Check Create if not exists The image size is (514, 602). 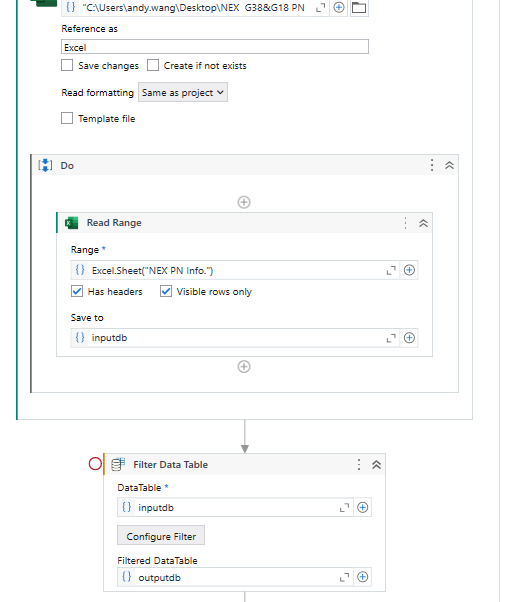[x=153, y=65]
